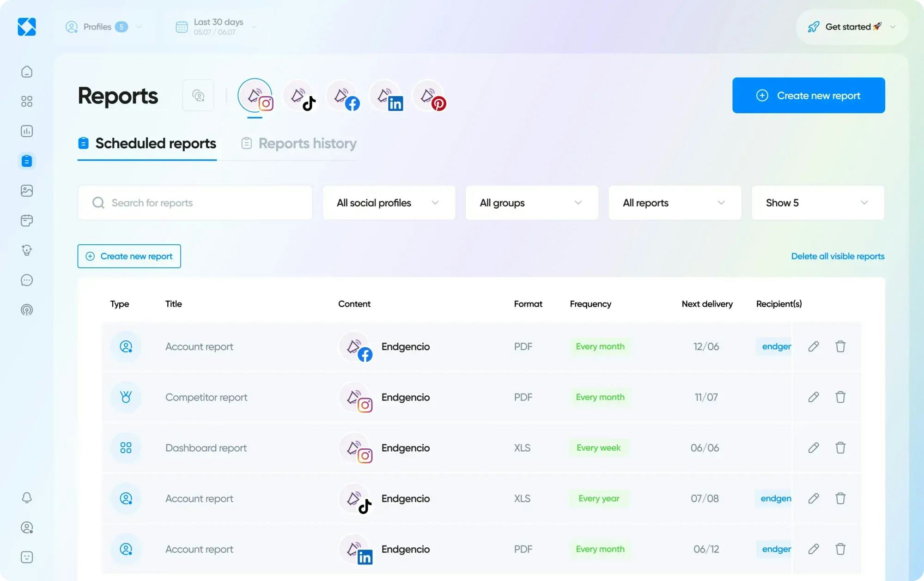This screenshot has height=581, width=924.
Task: Open the notifications bell icon
Action: pyautogui.click(x=26, y=498)
